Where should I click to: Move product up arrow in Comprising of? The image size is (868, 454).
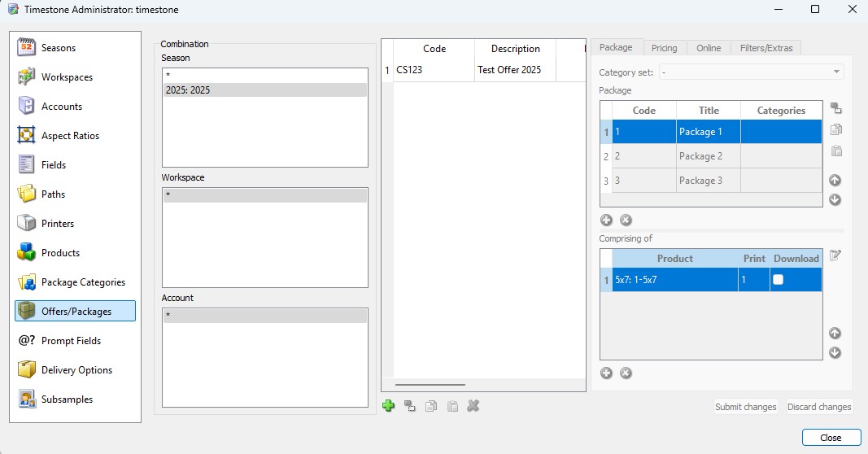pos(835,333)
